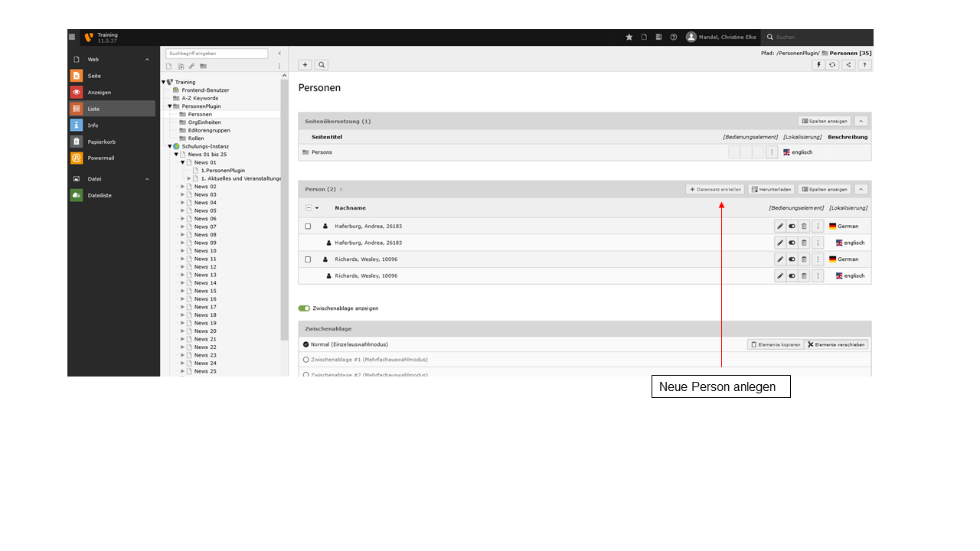Collapse the Person table with chevron button

pos(862,189)
